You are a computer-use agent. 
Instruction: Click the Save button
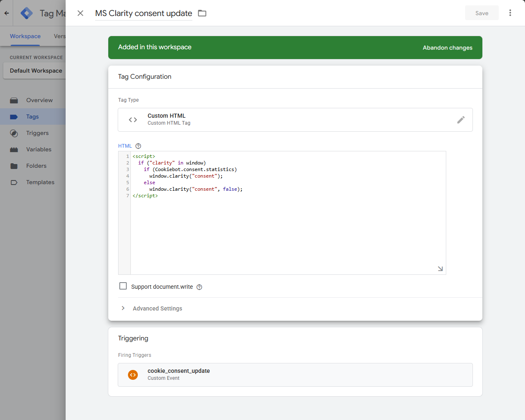tap(482, 13)
